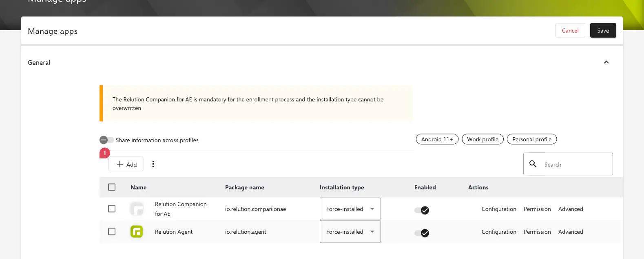Viewport: 644px width, 259px height.
Task: Click the Add button
Action: 126,164
